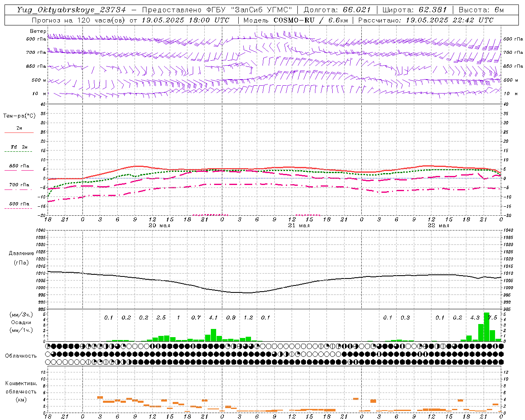Click the Td 2м dew point legend entry
Viewport: 525px width, 420px height.
[x=19, y=147]
